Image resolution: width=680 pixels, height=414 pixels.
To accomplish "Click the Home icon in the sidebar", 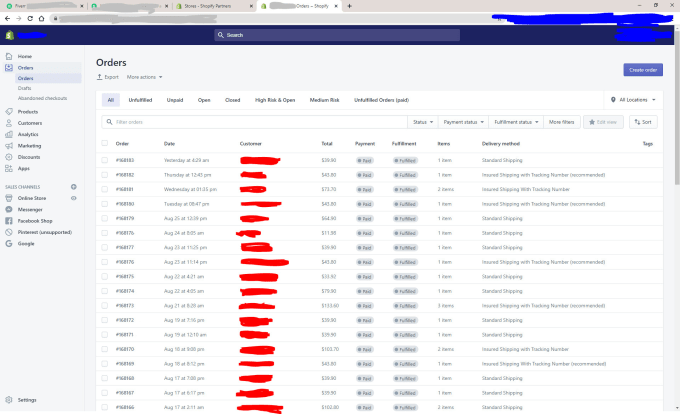I will coord(9,56).
